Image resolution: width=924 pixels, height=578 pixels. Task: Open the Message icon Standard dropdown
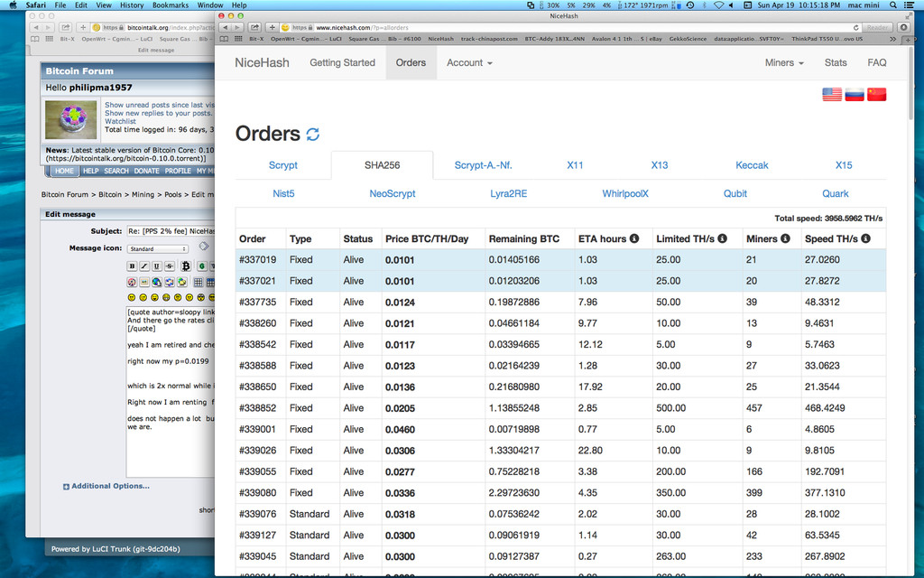point(157,249)
